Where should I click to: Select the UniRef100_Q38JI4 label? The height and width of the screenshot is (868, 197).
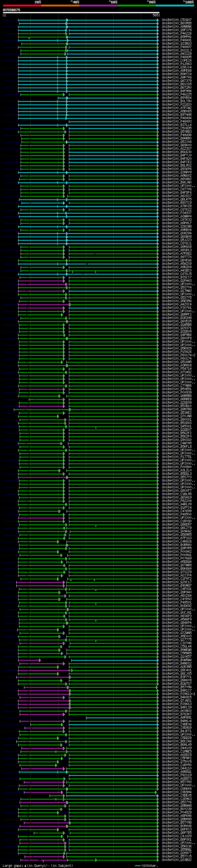(177, 67)
